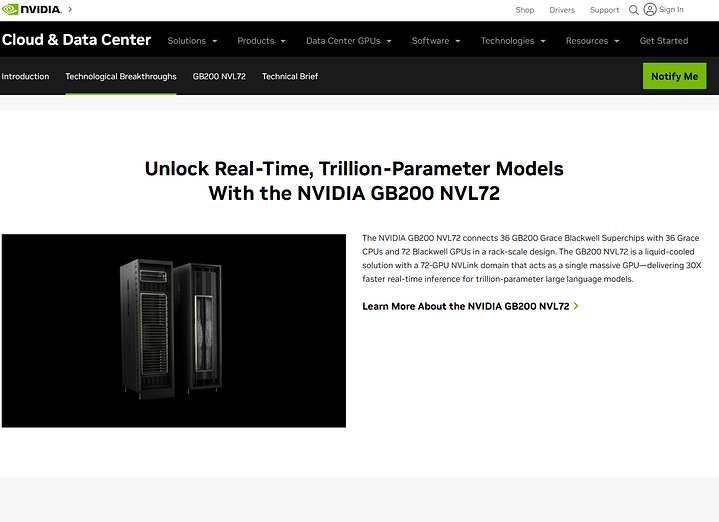
Task: Click the green arrow after Learn More link
Action: pyautogui.click(x=576, y=306)
